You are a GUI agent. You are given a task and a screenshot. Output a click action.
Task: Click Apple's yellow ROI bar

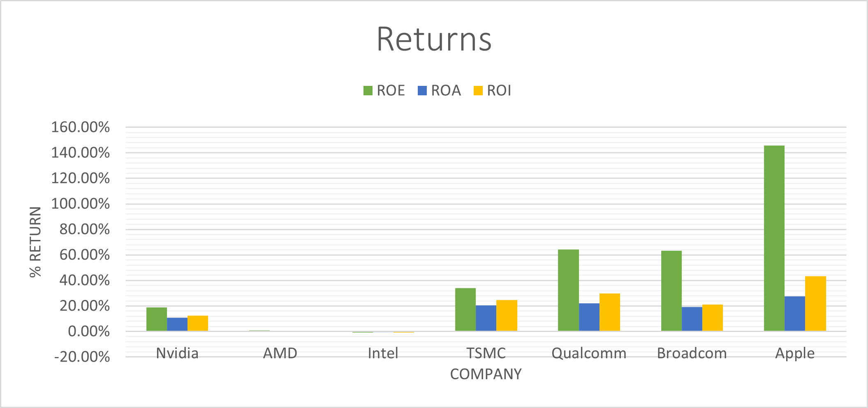pos(815,304)
